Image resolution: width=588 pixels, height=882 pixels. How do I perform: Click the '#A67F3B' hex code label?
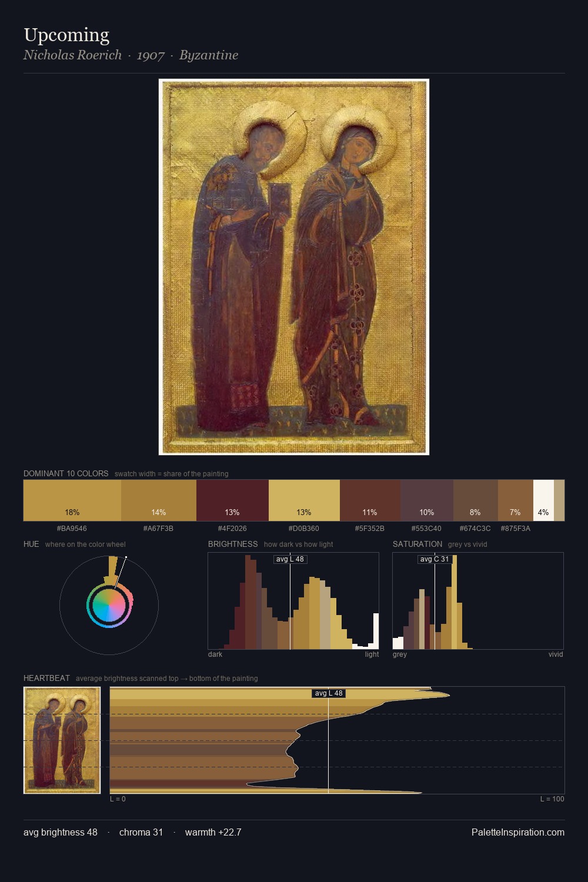coord(159,529)
